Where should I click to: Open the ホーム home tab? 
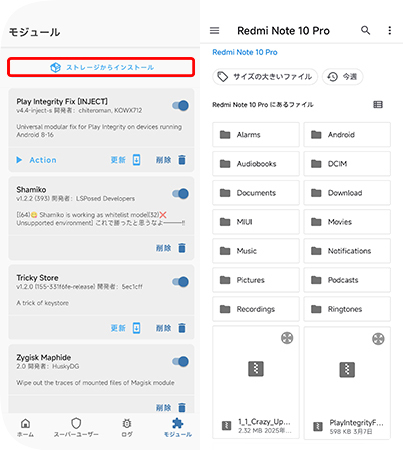[x=25, y=428]
